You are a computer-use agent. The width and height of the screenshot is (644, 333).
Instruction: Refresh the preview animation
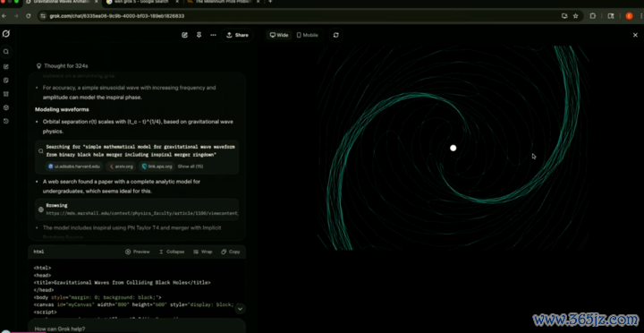pyautogui.click(x=336, y=35)
